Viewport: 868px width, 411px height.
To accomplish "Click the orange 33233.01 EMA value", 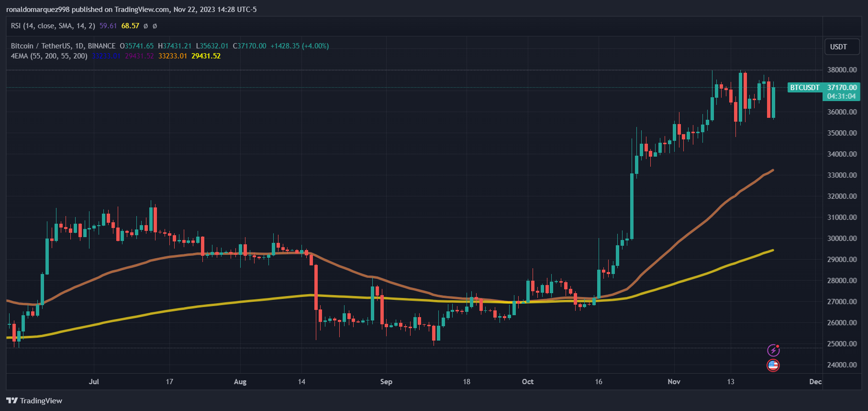I will [172, 56].
